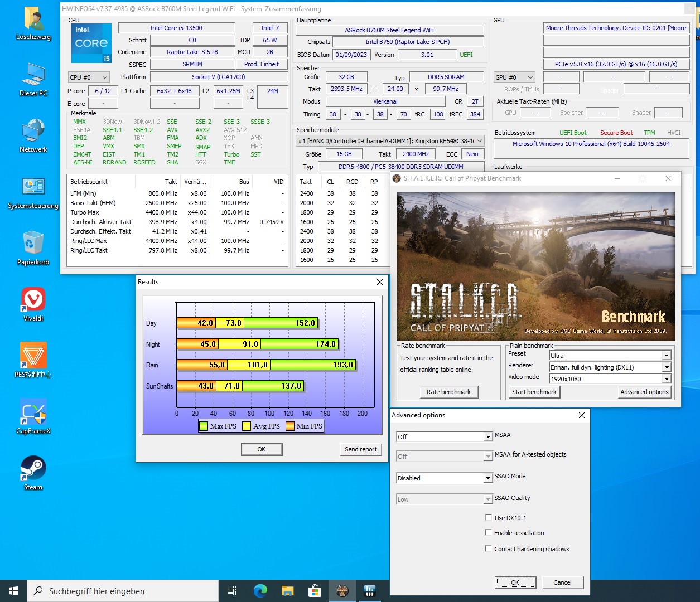Select the Dieser PC desktop icon
The height and width of the screenshot is (602, 700).
pyautogui.click(x=33, y=79)
